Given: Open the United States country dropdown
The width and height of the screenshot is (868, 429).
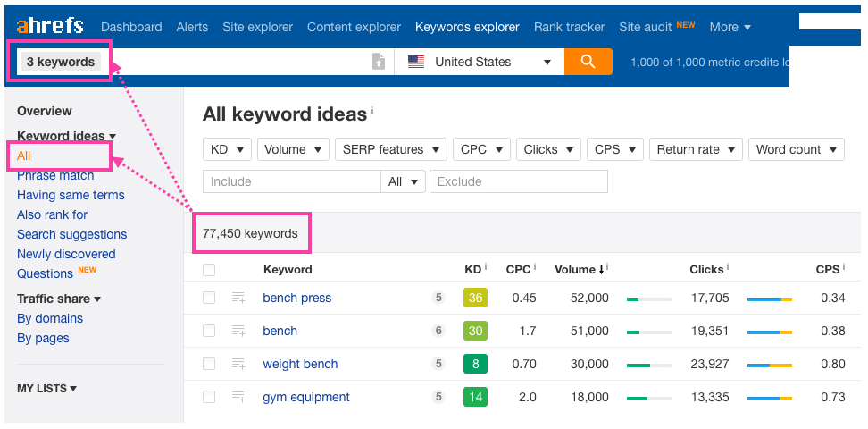Looking at the screenshot, I should point(480,62).
